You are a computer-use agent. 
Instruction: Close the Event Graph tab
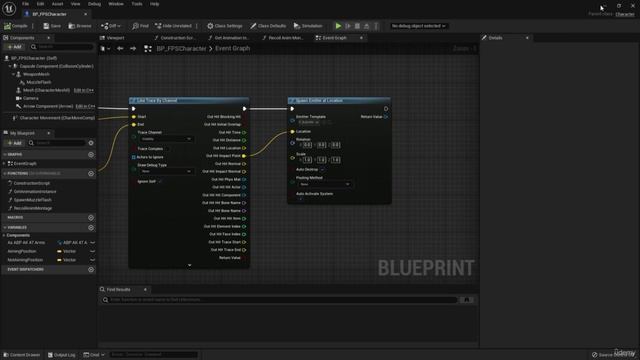(361, 38)
